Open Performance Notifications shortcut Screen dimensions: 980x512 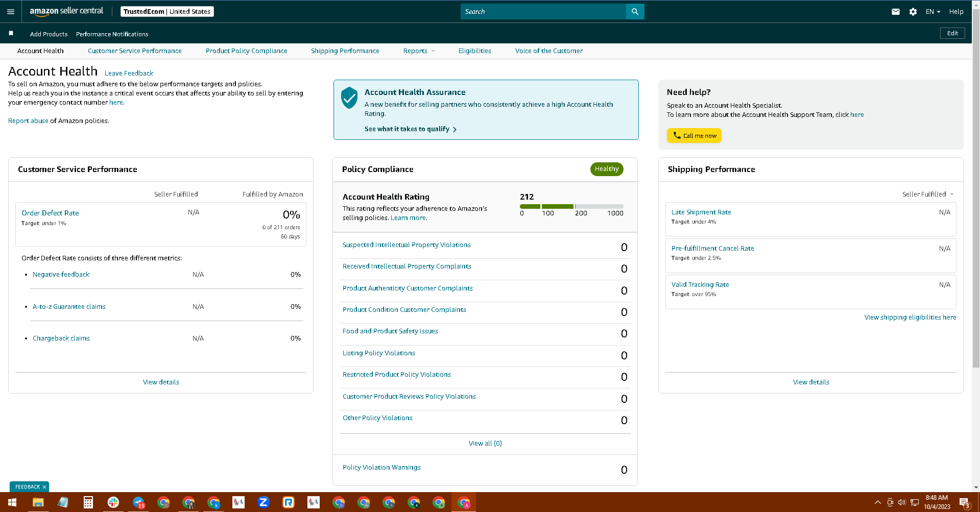point(112,34)
